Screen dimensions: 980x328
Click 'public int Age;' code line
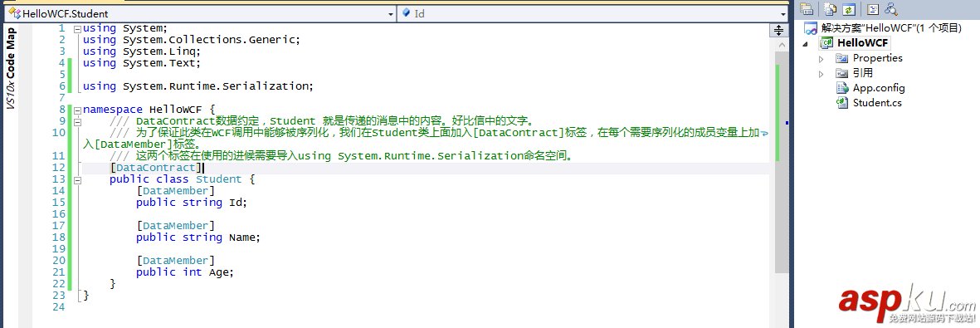[x=184, y=272]
